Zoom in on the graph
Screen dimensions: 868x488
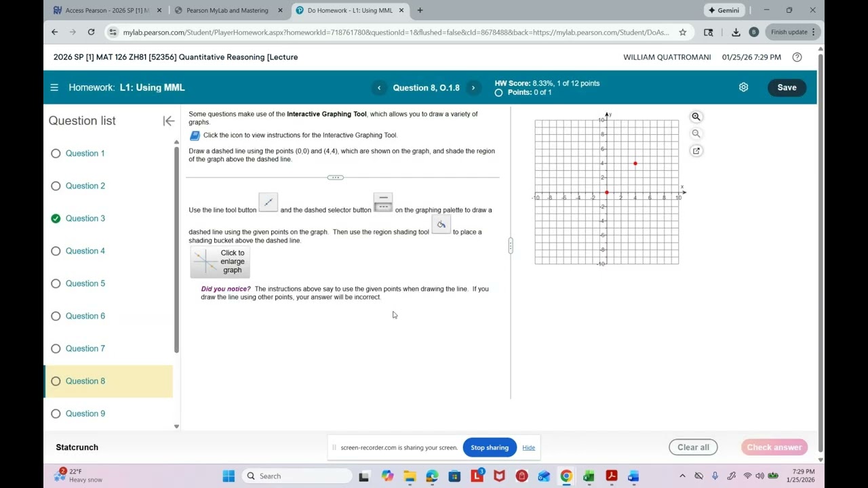696,117
